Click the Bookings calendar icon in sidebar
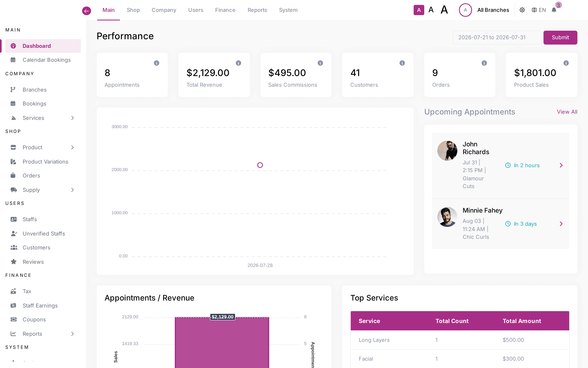 coord(13,104)
